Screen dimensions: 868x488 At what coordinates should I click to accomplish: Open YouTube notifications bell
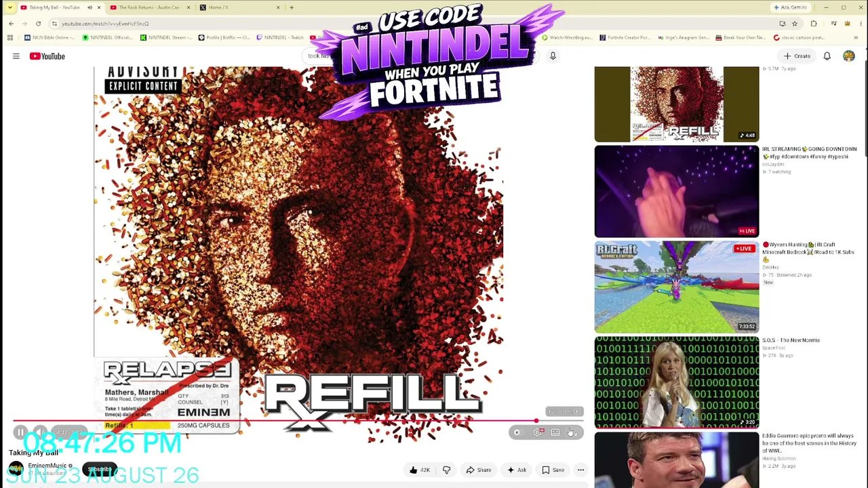pyautogui.click(x=827, y=56)
